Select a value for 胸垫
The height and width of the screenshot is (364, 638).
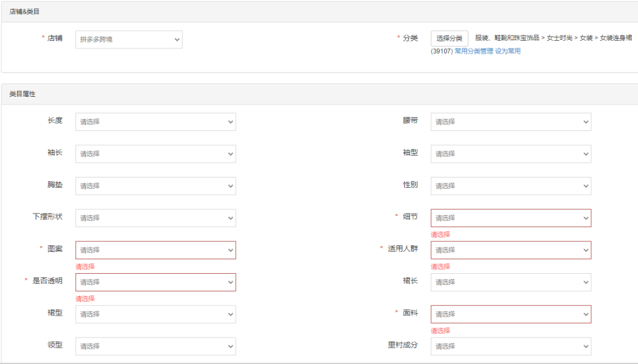(155, 186)
